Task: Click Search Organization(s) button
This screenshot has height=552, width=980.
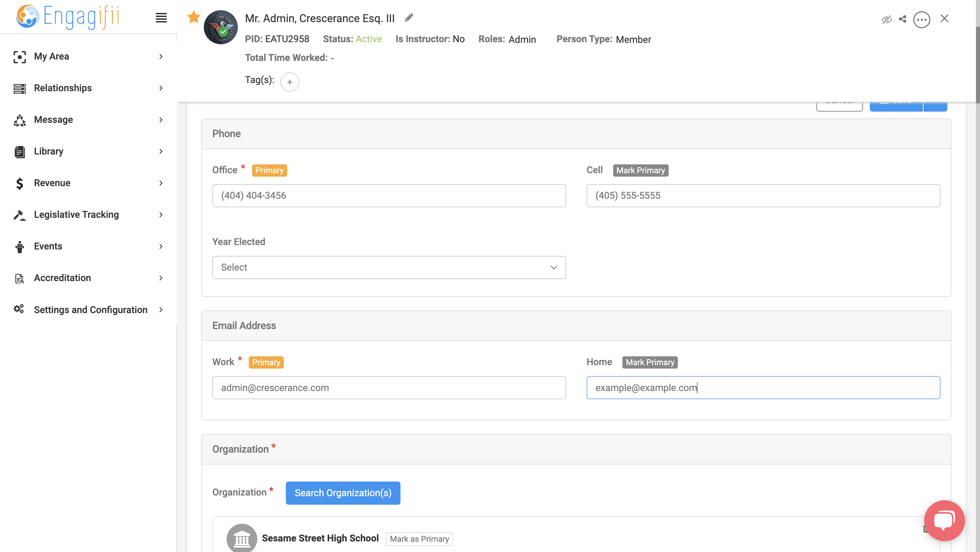Action: 343,493
